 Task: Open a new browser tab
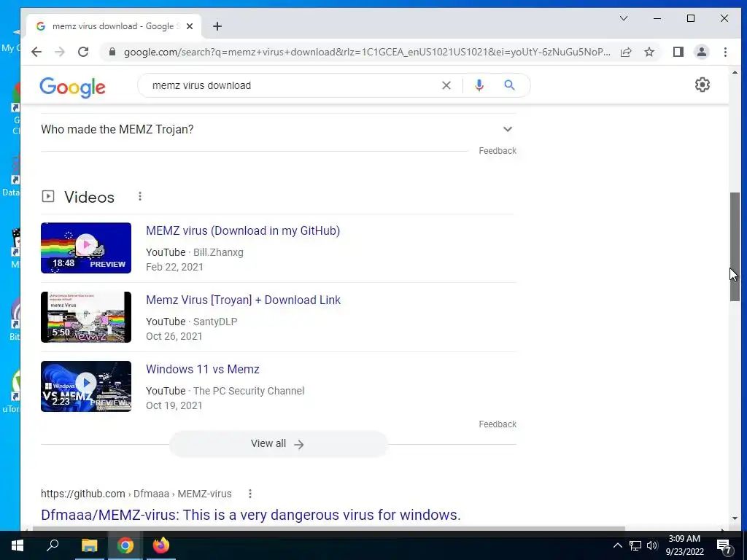point(217,26)
